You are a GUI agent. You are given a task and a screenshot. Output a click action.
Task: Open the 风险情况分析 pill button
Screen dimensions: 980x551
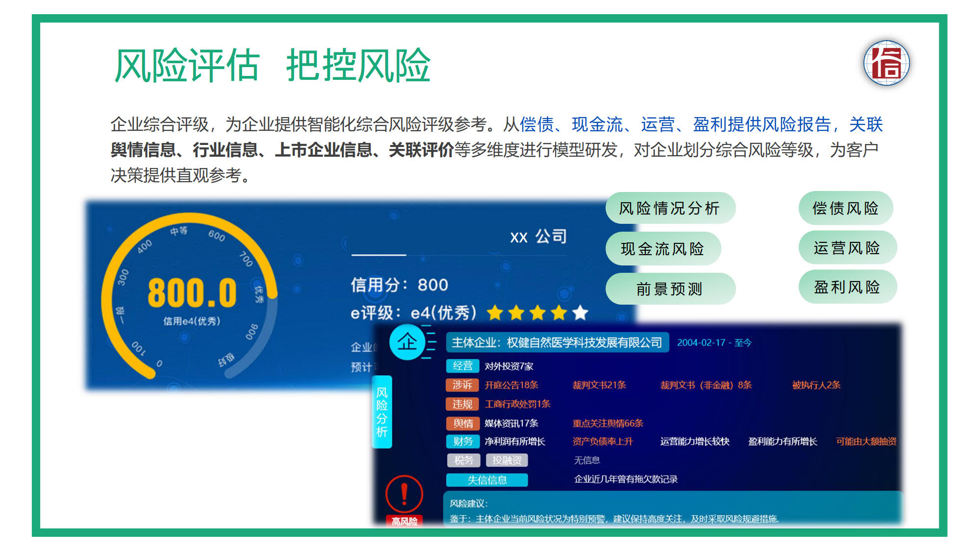click(670, 208)
